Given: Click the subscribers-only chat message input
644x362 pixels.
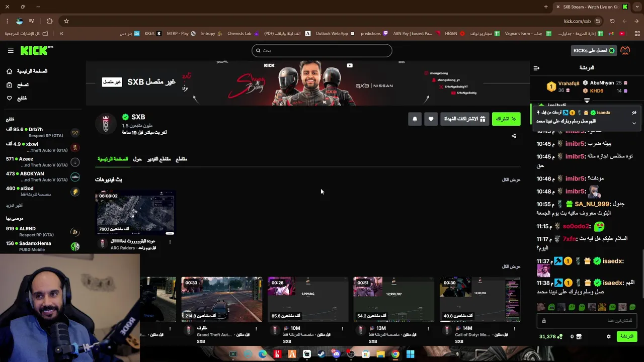Looking at the screenshot, I should coord(587,321).
